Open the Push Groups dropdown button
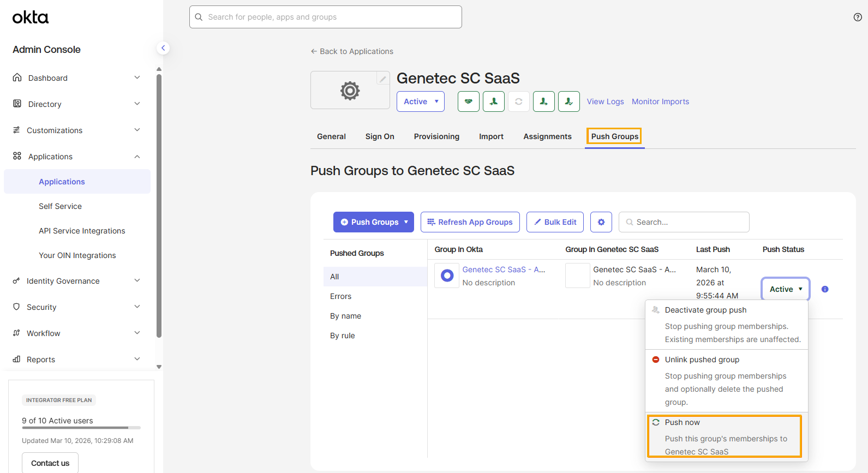The image size is (868, 473). [374, 222]
